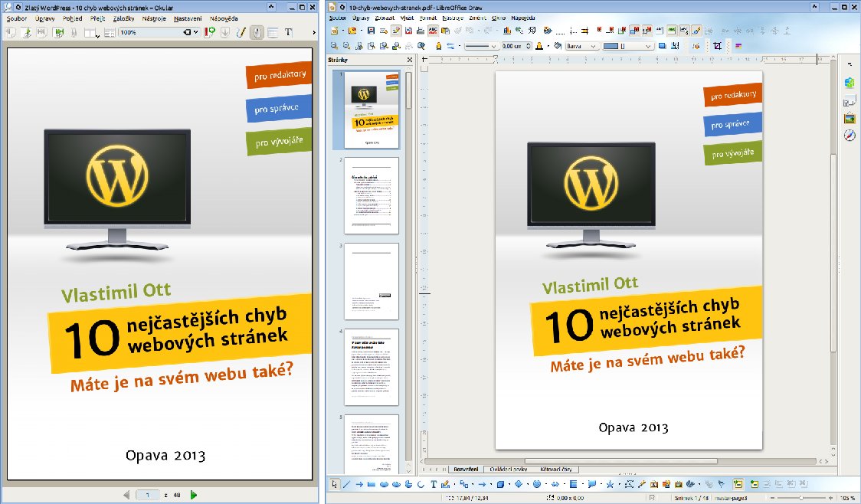This screenshot has width=861, height=504.
Task: Select the star shapes tool in Draw
Action: point(610,484)
